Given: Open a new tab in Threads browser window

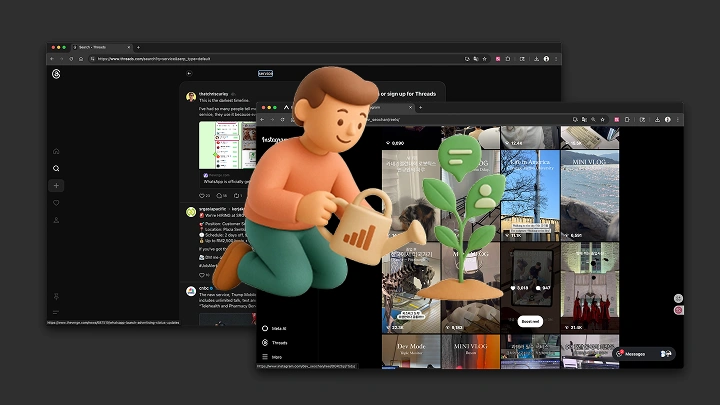Looking at the screenshot, I should [138, 47].
